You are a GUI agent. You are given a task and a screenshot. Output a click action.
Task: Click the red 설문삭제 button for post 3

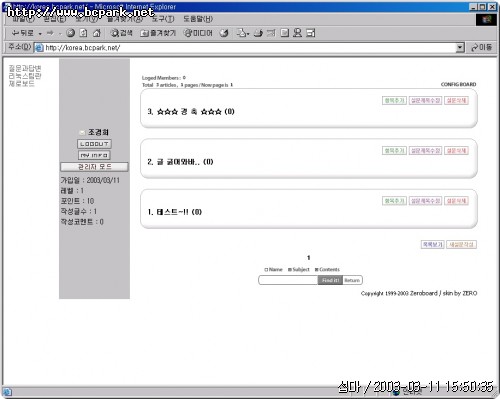click(x=456, y=100)
